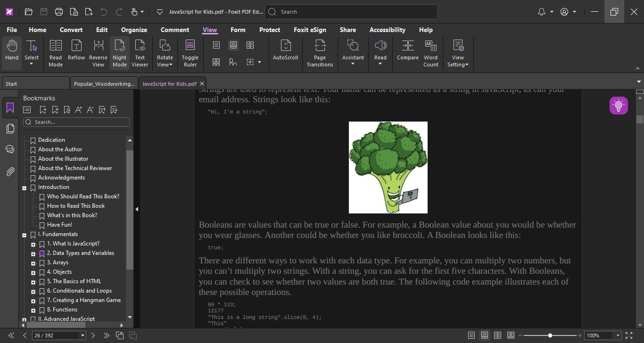This screenshot has width=644, height=343.
Task: Activate the Hand tool
Action: click(11, 52)
